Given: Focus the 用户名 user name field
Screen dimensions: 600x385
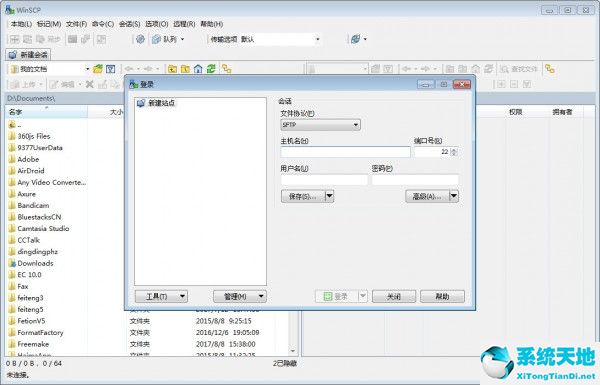Looking at the screenshot, I should point(324,179).
